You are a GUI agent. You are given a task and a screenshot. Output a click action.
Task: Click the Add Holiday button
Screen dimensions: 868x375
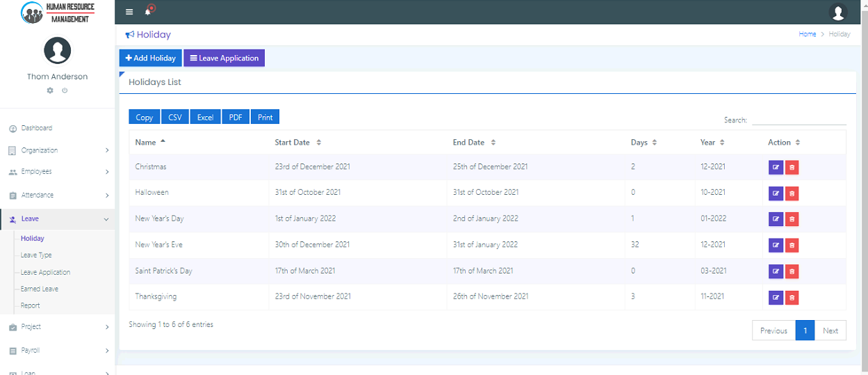pyautogui.click(x=151, y=58)
